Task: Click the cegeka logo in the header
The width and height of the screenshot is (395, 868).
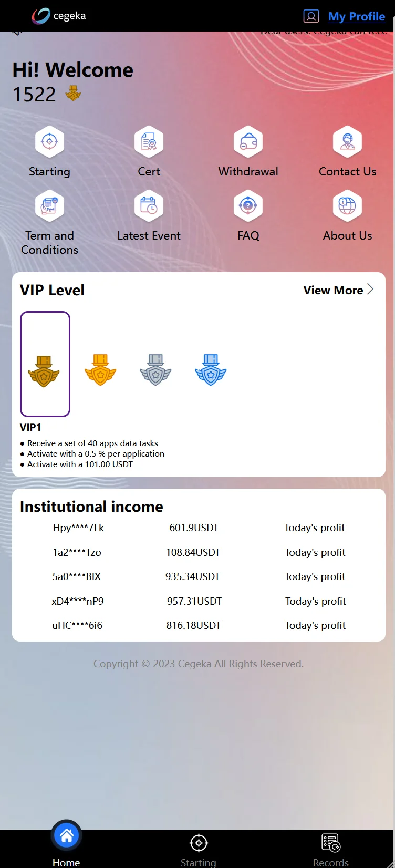Action: pyautogui.click(x=58, y=16)
